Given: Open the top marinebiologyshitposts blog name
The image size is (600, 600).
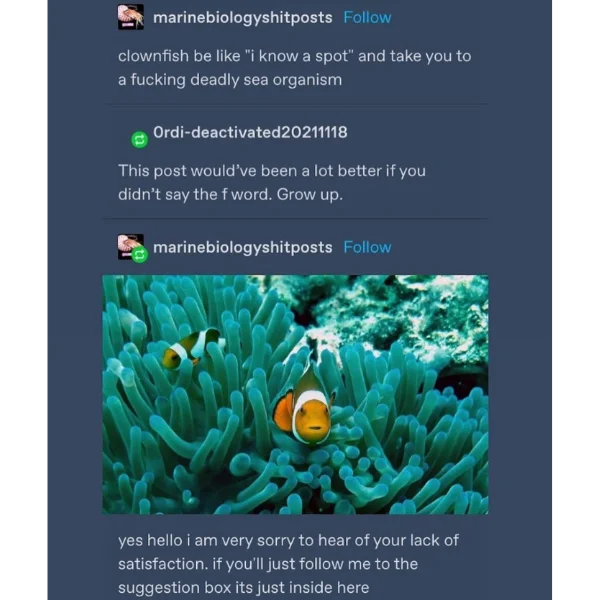Looking at the screenshot, I should tap(242, 17).
